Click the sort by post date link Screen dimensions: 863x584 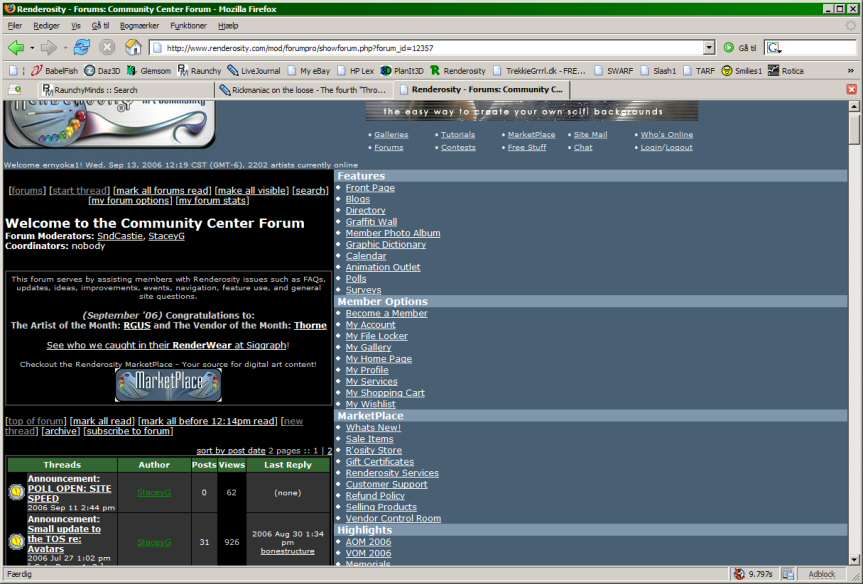[231, 450]
